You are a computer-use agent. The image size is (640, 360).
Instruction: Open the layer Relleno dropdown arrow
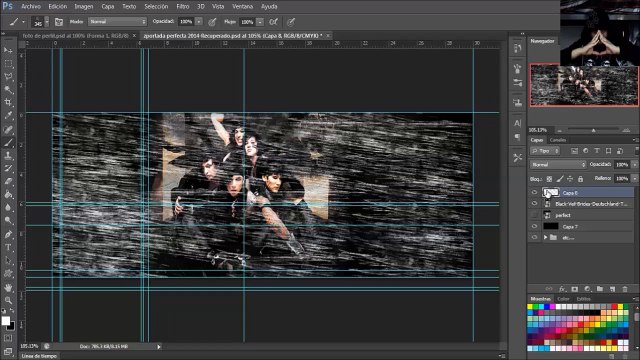coord(635,179)
